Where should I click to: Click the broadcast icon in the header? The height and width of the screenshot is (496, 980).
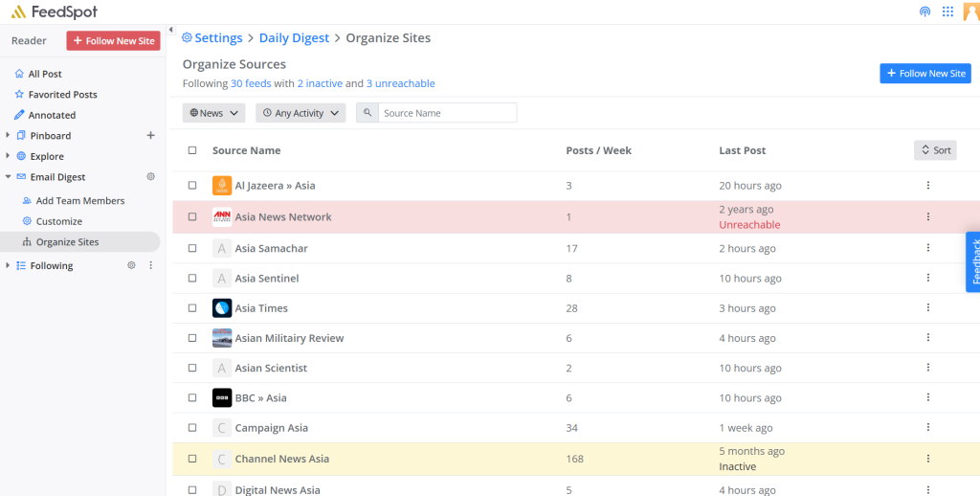point(924,12)
